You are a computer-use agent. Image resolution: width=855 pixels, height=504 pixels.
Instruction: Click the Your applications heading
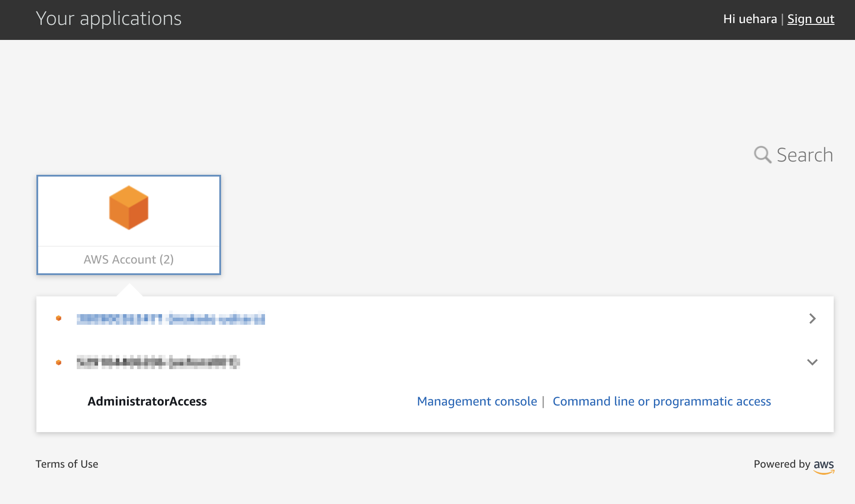(109, 18)
